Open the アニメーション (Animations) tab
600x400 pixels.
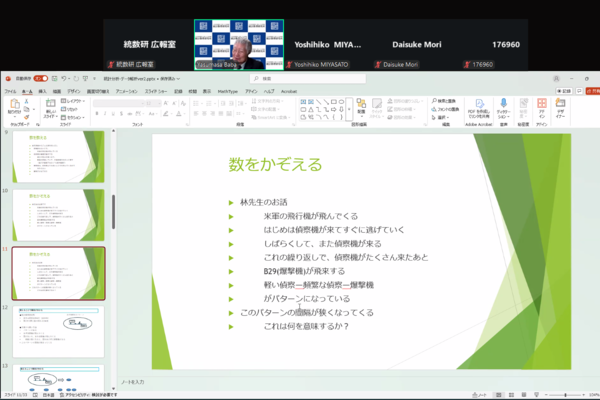pyautogui.click(x=126, y=91)
